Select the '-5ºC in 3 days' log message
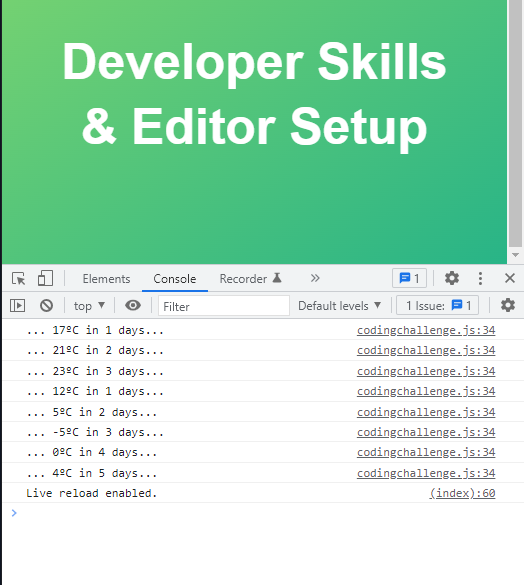Image resolution: width=524 pixels, height=585 pixels. pyautogui.click(x=95, y=432)
